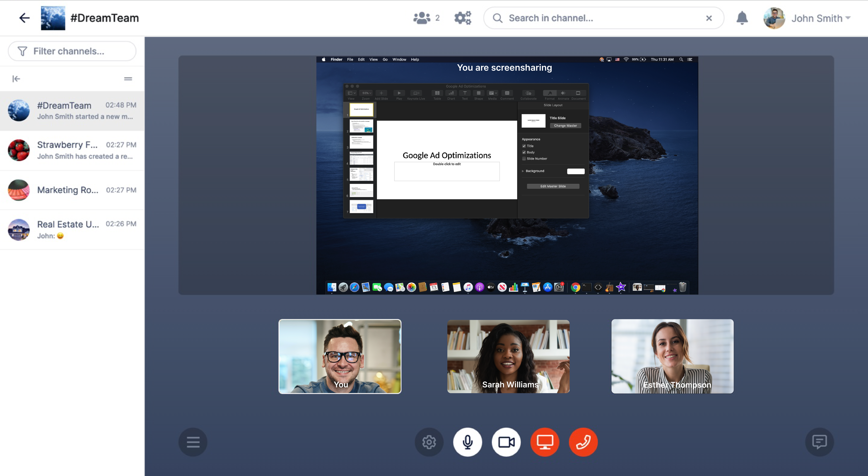
Task: Stop screensharing with the red monitor button
Action: (x=545, y=442)
